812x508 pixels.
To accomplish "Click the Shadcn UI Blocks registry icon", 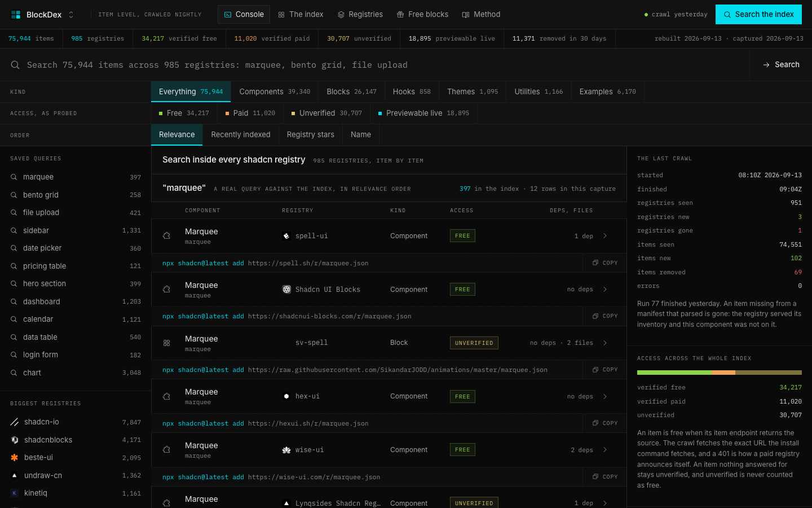I will (286, 290).
